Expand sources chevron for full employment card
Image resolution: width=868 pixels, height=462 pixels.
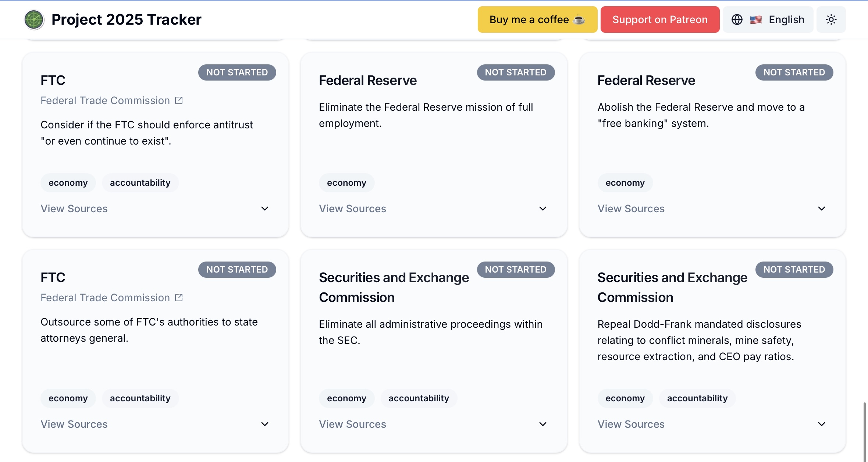click(x=542, y=209)
